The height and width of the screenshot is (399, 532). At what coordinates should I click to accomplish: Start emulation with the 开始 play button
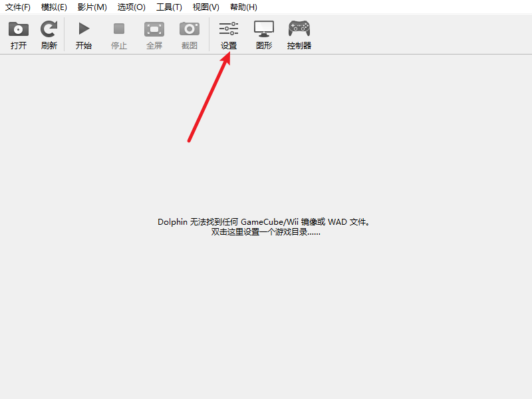point(84,35)
